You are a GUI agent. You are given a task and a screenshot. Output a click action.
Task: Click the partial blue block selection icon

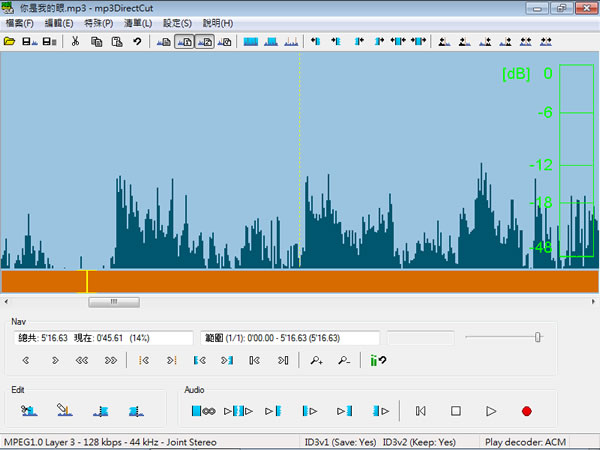click(271, 41)
